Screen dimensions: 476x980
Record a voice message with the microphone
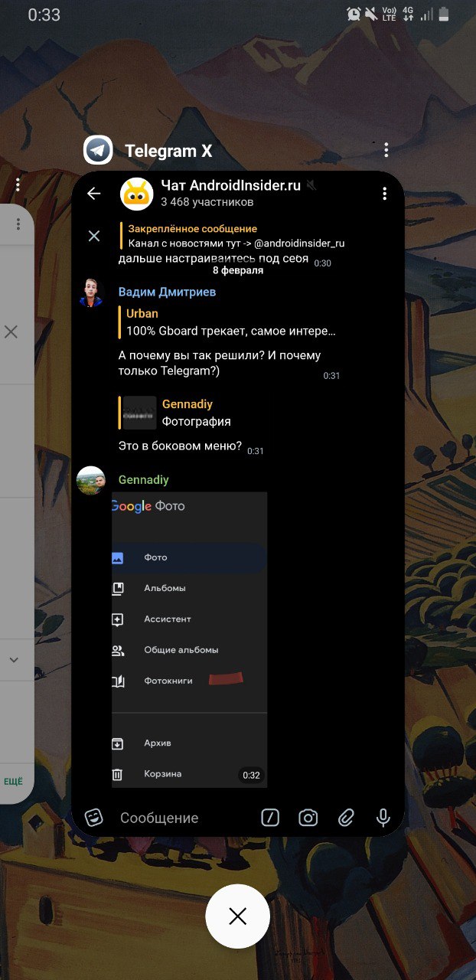pos(383,818)
